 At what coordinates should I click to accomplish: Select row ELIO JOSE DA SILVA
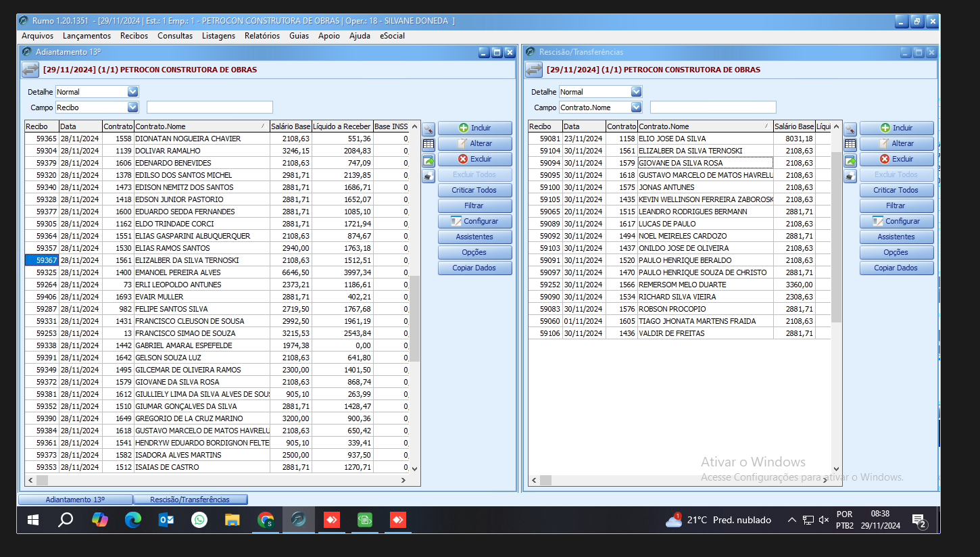coord(680,139)
